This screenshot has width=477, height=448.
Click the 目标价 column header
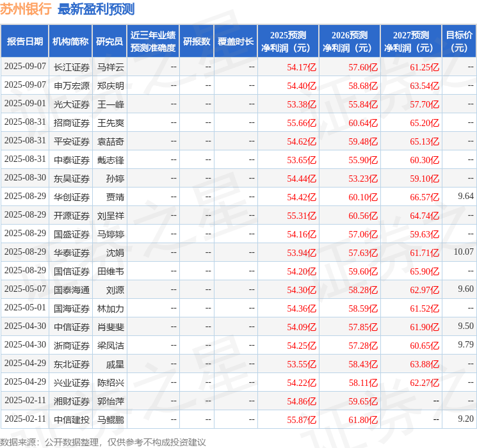pyautogui.click(x=459, y=42)
